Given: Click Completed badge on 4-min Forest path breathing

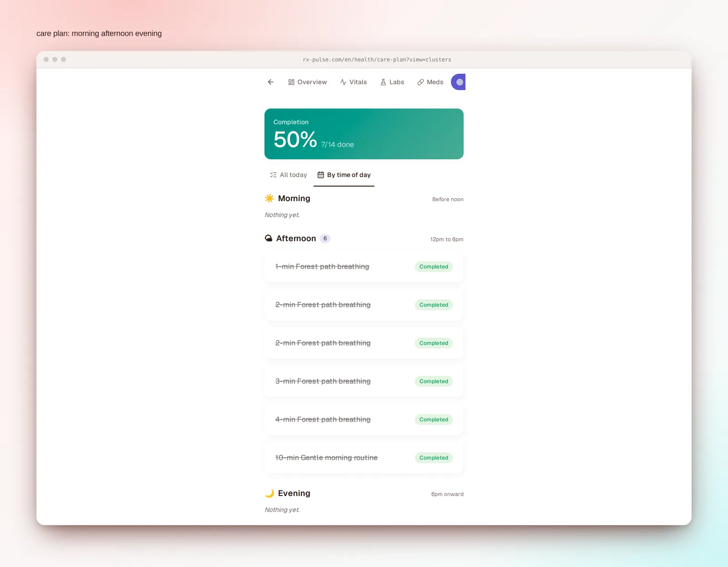Looking at the screenshot, I should click(x=434, y=420).
